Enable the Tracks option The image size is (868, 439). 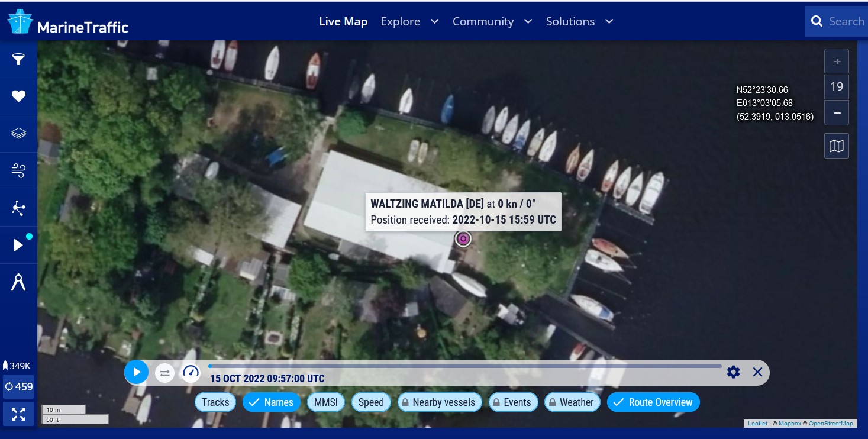click(215, 402)
